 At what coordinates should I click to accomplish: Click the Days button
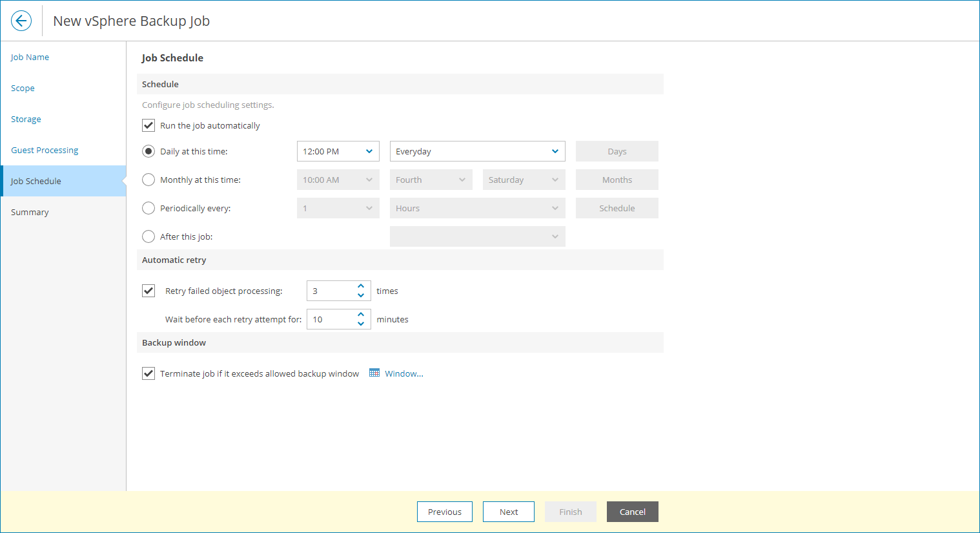point(617,151)
